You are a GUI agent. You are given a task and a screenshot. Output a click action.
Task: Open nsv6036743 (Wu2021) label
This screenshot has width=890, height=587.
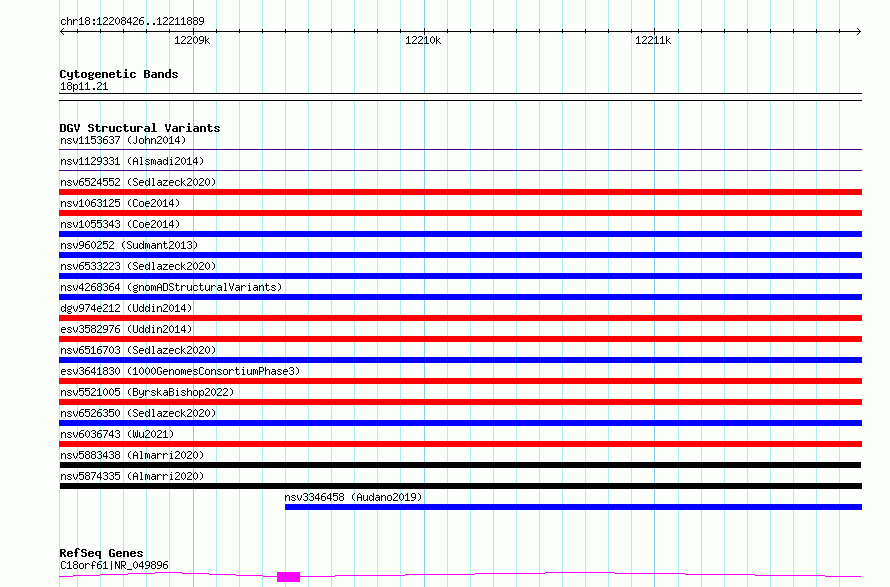pyautogui.click(x=117, y=434)
